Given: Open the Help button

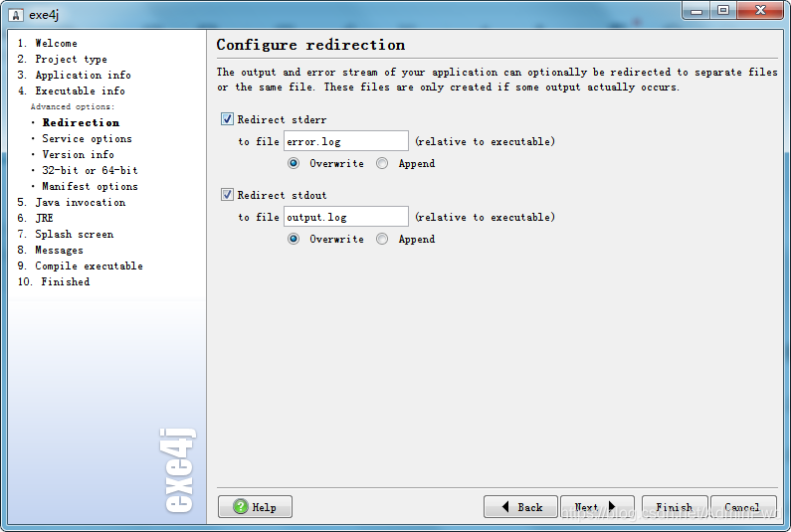Looking at the screenshot, I should 255,507.
